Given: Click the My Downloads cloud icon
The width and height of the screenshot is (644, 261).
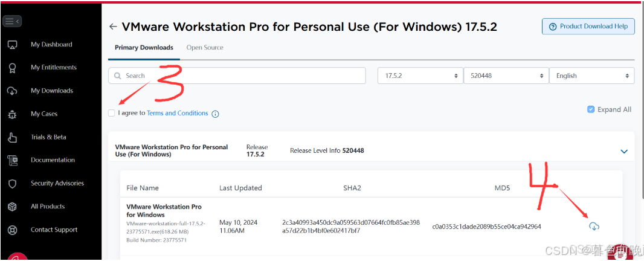Looking at the screenshot, I should tap(12, 91).
